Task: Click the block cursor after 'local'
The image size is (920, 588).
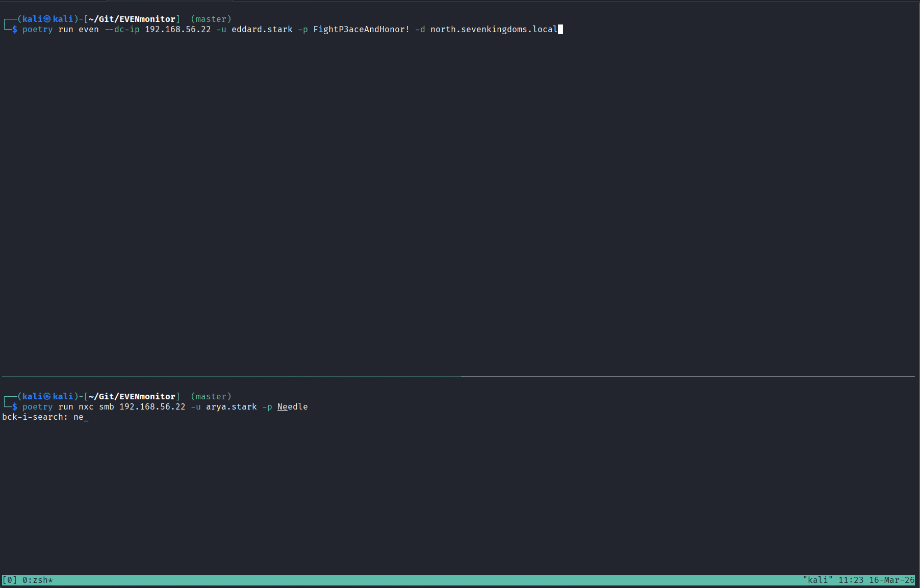Action: tap(560, 29)
